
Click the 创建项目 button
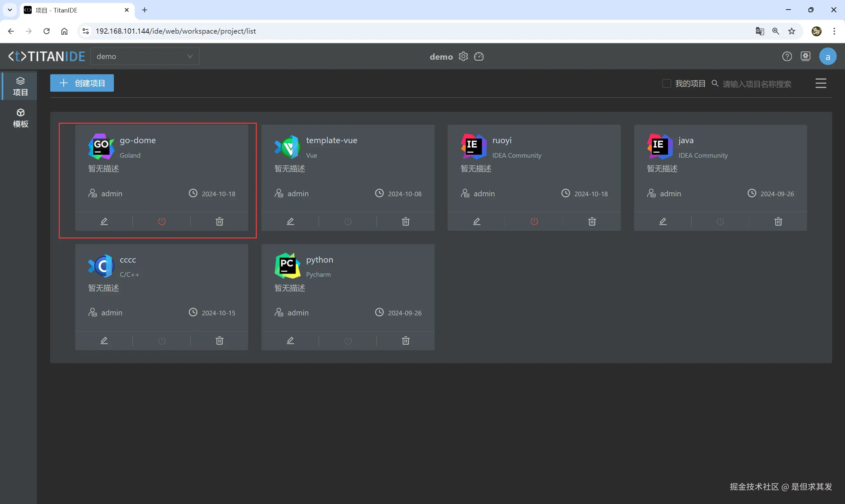pyautogui.click(x=82, y=83)
